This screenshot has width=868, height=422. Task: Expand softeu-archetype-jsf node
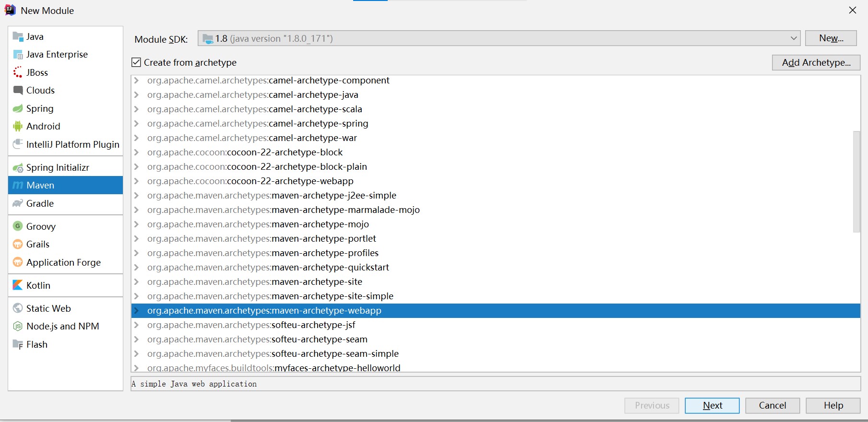tap(137, 325)
